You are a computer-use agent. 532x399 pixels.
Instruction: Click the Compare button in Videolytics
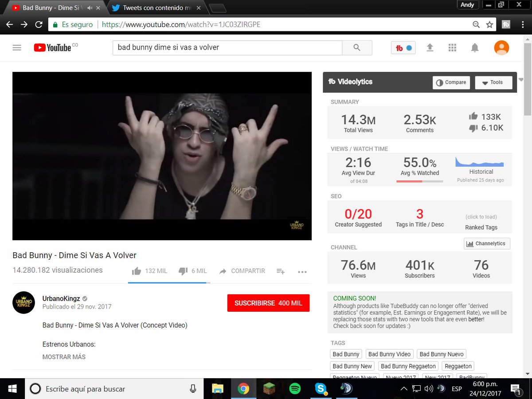tap(451, 82)
